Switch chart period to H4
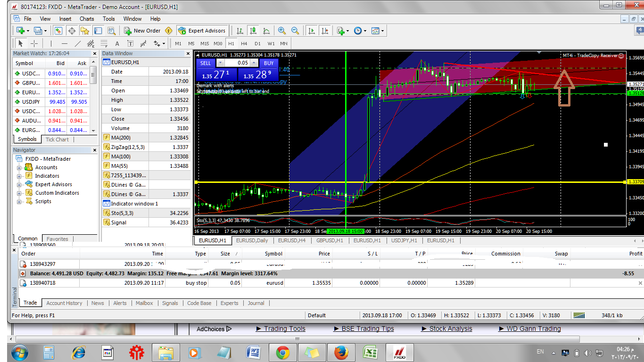The height and width of the screenshot is (362, 644). click(244, 43)
